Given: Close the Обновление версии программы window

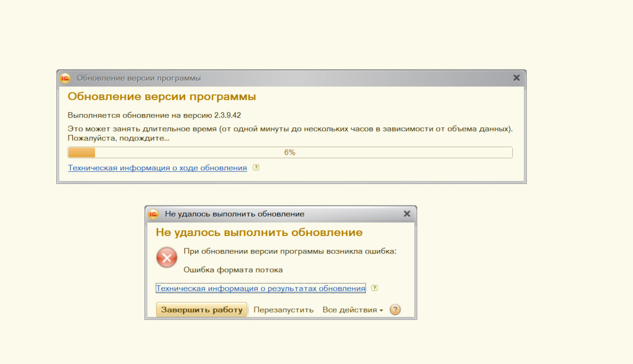Looking at the screenshot, I should pos(516,78).
